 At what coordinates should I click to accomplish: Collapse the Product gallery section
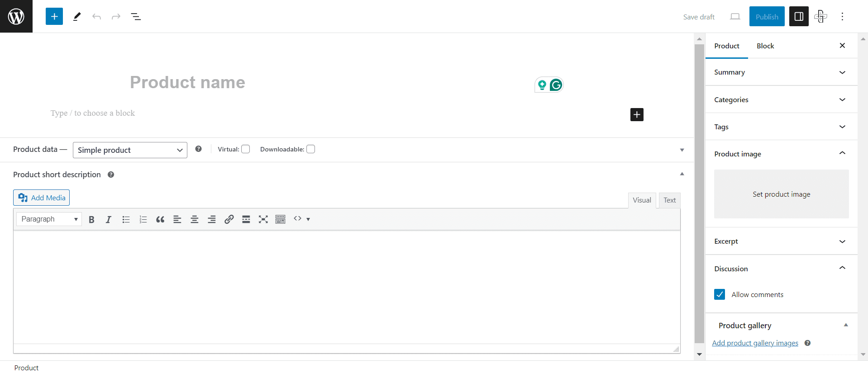pyautogui.click(x=846, y=325)
